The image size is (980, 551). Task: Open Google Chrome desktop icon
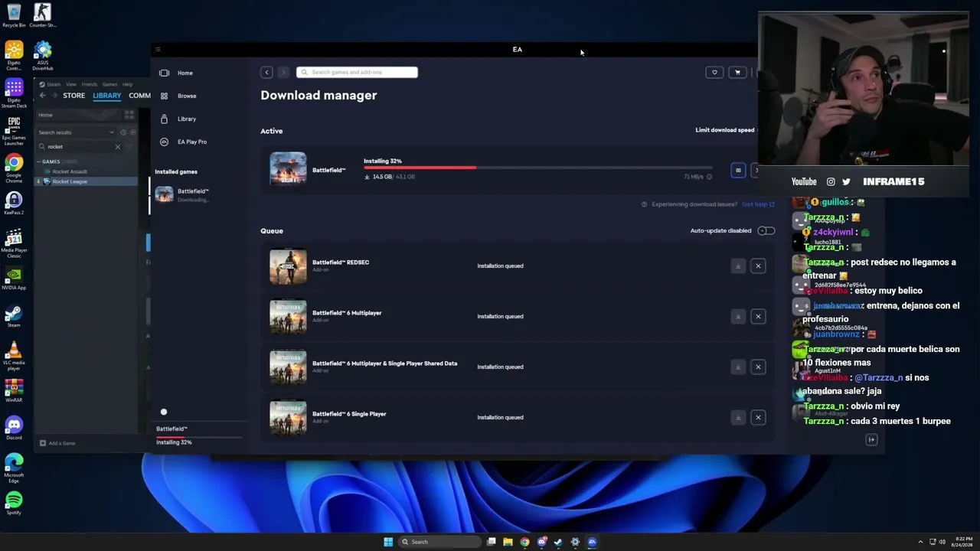tap(14, 168)
